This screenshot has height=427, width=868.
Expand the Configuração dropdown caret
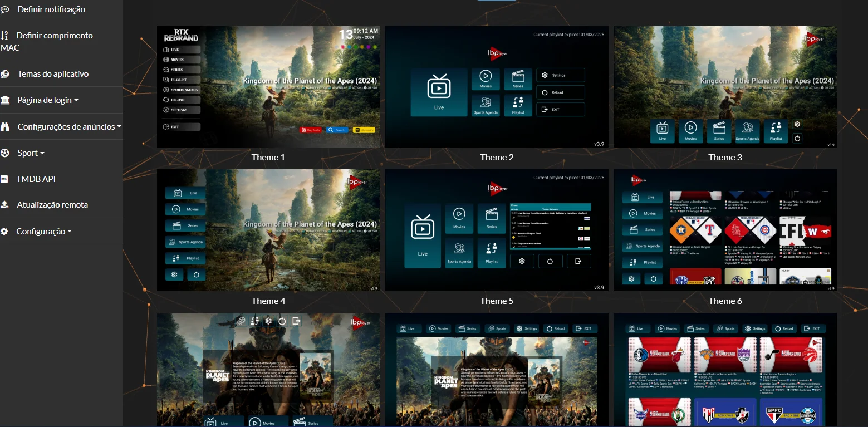(x=70, y=232)
